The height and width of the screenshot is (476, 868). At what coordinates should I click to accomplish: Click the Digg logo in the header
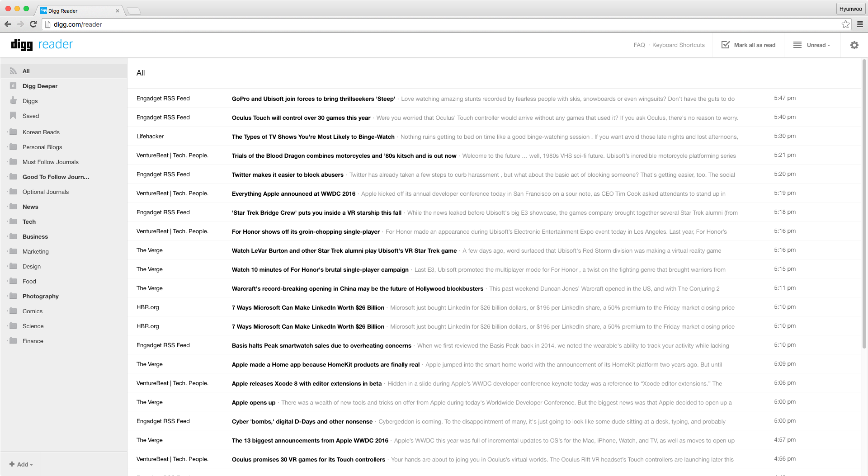22,44
